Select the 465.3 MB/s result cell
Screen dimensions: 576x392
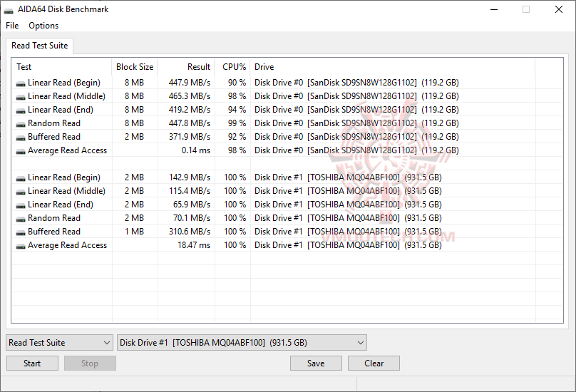click(x=190, y=96)
